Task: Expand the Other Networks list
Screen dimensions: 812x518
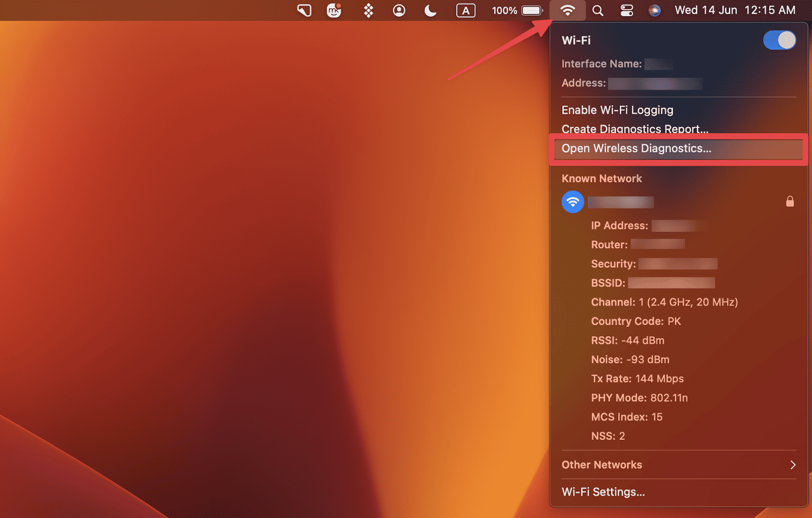Action: click(x=602, y=465)
